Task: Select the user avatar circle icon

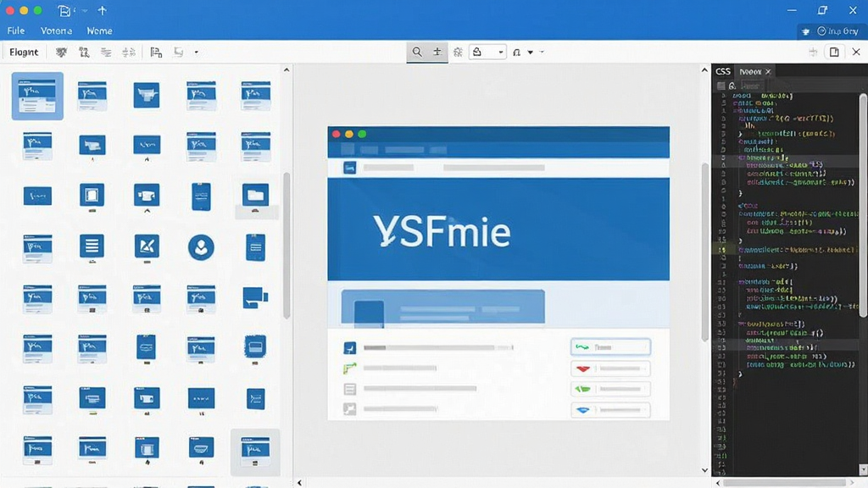Action: [x=201, y=247]
